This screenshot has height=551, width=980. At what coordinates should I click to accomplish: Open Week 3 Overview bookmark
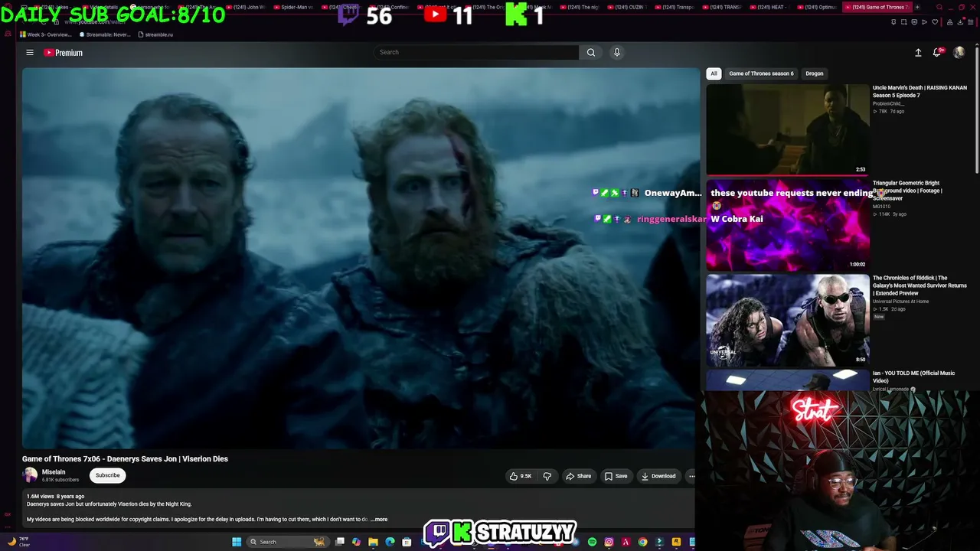(45, 34)
